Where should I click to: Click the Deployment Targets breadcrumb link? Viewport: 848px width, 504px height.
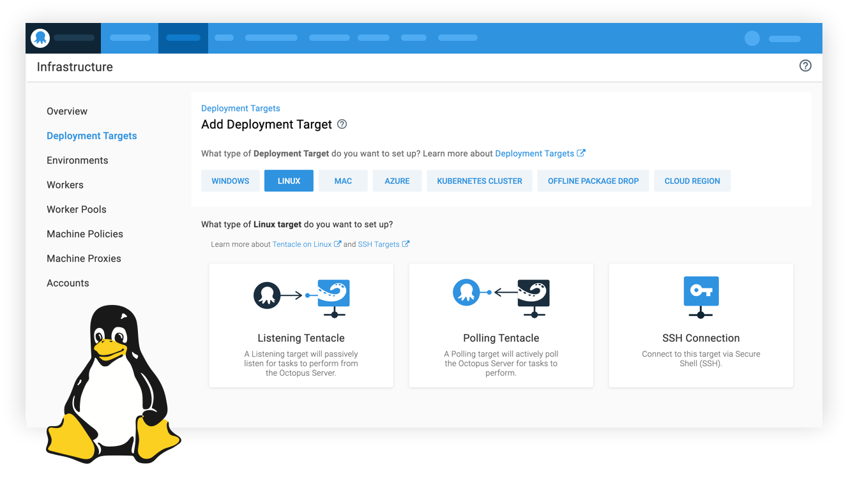[x=241, y=108]
